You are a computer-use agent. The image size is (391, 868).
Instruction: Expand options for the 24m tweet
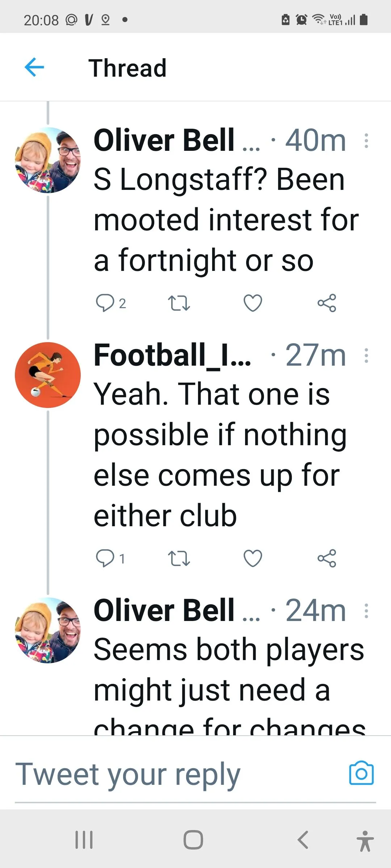366,611
